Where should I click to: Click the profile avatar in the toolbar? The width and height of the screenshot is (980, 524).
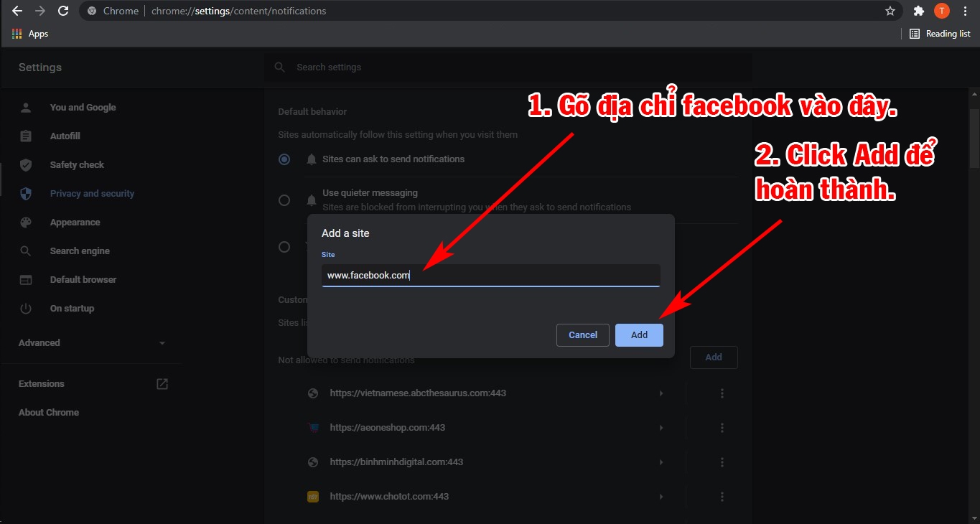941,11
